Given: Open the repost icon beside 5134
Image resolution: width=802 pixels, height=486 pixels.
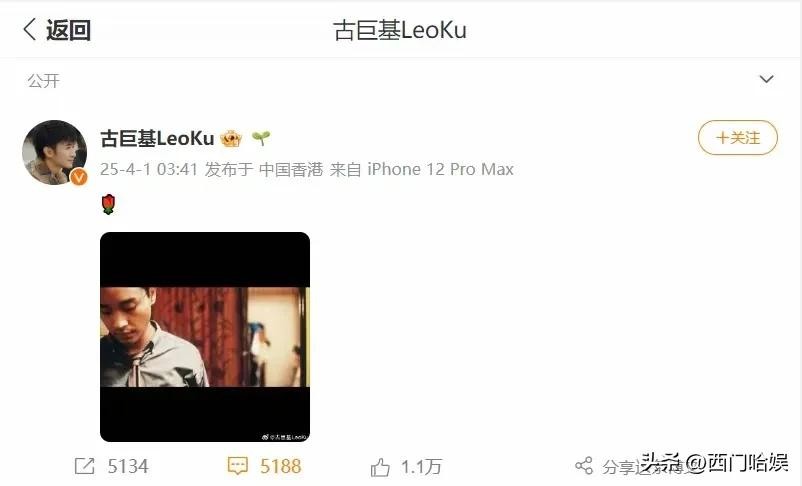Looking at the screenshot, I should [x=84, y=466].
